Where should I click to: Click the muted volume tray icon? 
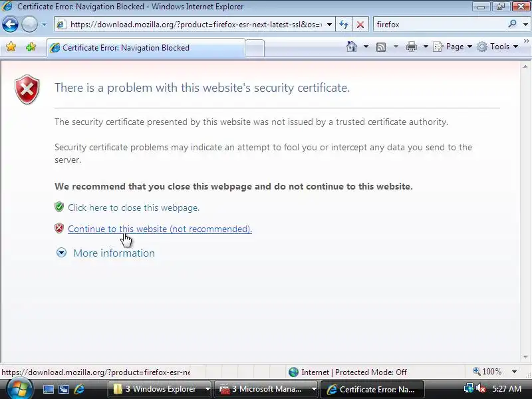click(481, 388)
